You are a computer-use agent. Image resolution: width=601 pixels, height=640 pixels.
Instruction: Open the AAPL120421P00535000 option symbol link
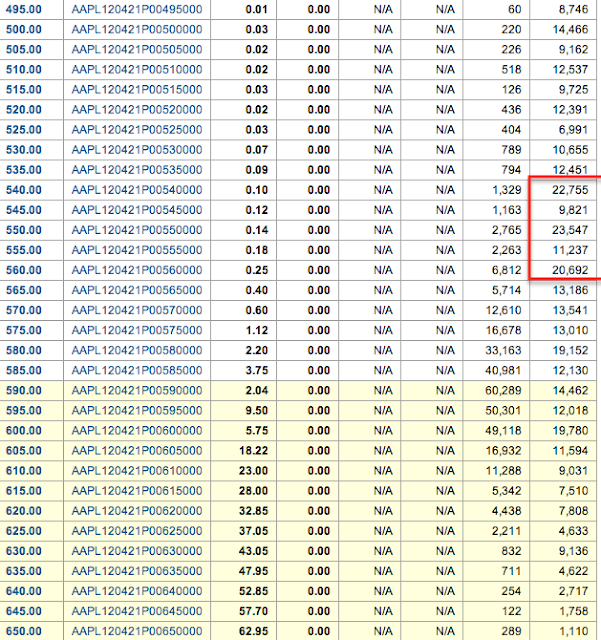(x=137, y=170)
